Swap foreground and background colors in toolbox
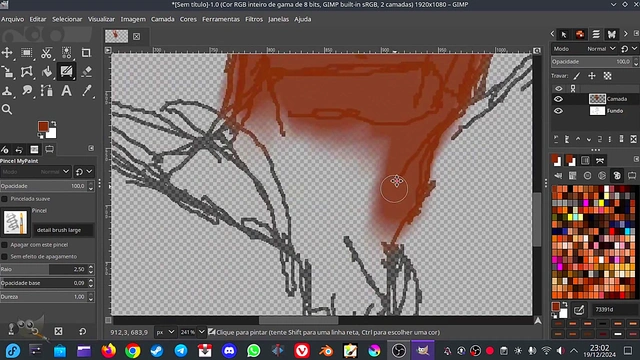 click(x=53, y=123)
